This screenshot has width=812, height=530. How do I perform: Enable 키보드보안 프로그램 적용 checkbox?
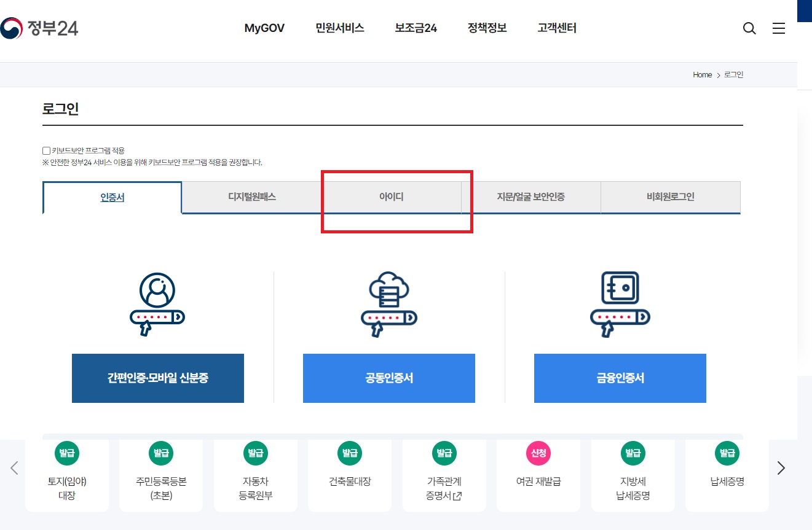pos(46,150)
